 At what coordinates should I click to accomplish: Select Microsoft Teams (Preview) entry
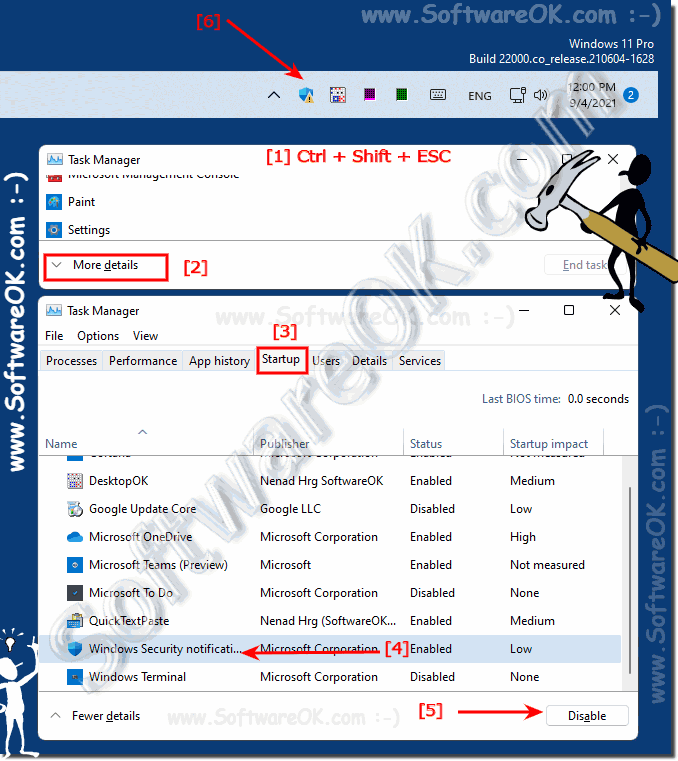click(330, 565)
